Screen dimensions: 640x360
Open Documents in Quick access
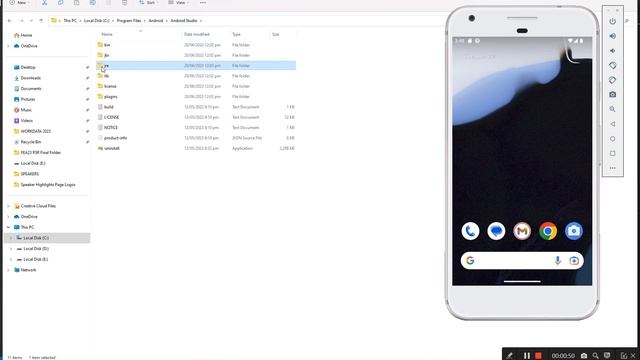click(31, 89)
